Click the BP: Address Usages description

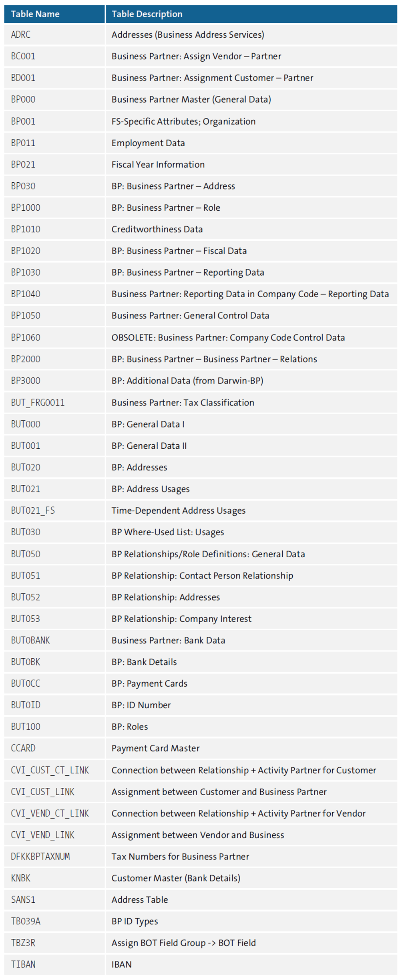(x=151, y=489)
